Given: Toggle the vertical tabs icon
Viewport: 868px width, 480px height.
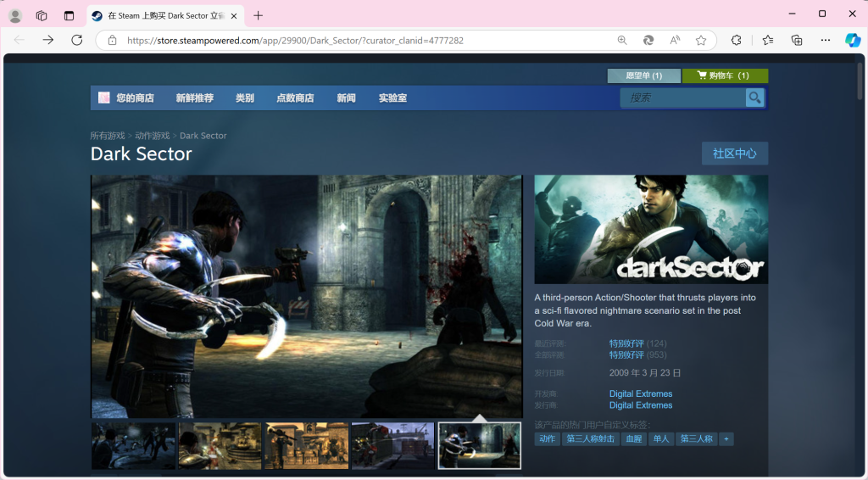Looking at the screenshot, I should point(69,15).
